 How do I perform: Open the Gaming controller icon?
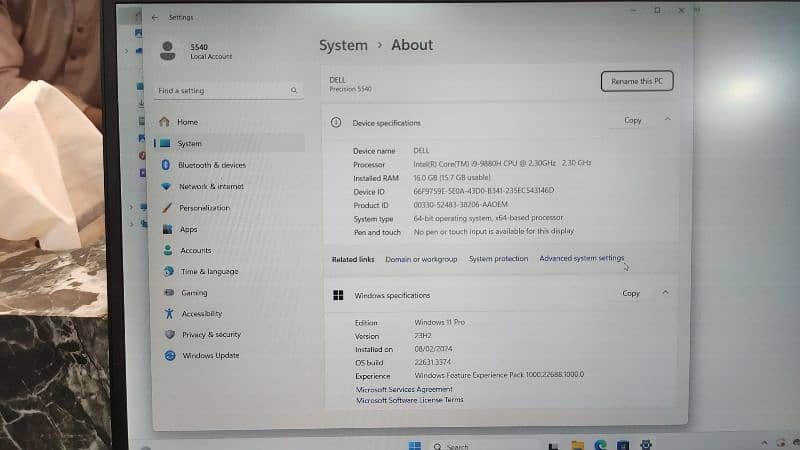pyautogui.click(x=168, y=293)
